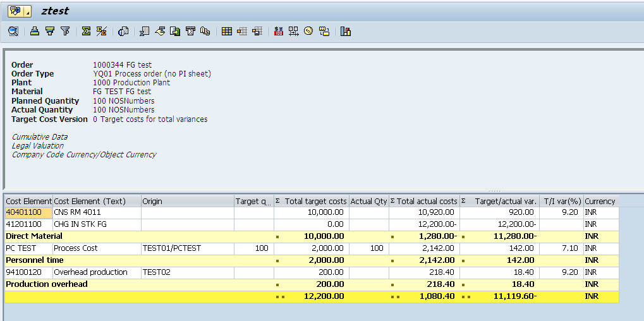Open the dropdown arrow next to ztest
Image resolution: width=644 pixels, height=321 pixels.
[29, 11]
